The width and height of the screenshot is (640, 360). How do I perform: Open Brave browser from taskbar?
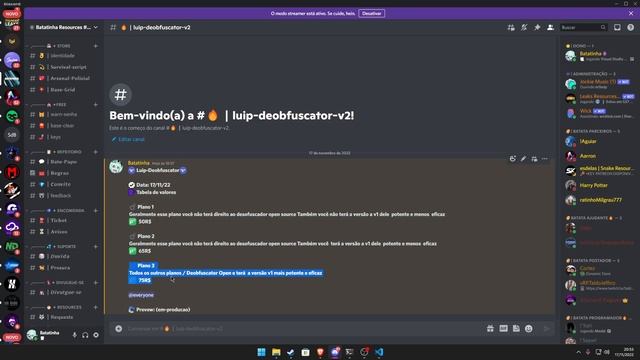(320, 352)
